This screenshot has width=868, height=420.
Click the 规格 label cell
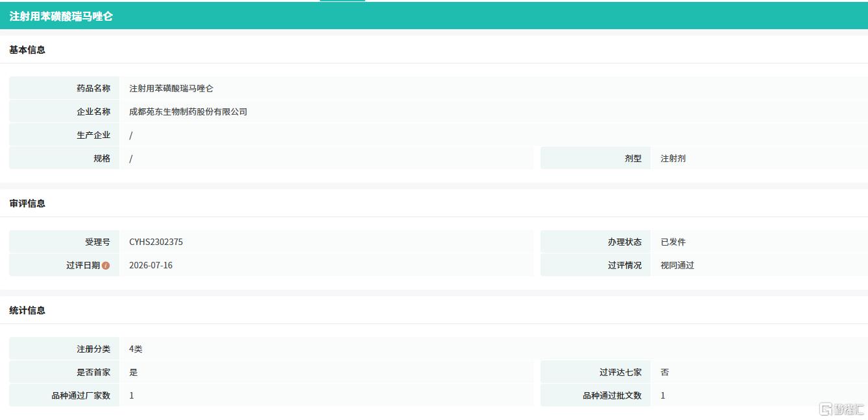tap(64, 158)
